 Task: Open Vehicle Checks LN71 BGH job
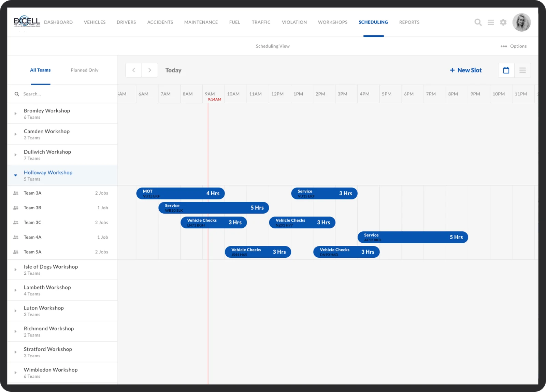click(x=214, y=223)
